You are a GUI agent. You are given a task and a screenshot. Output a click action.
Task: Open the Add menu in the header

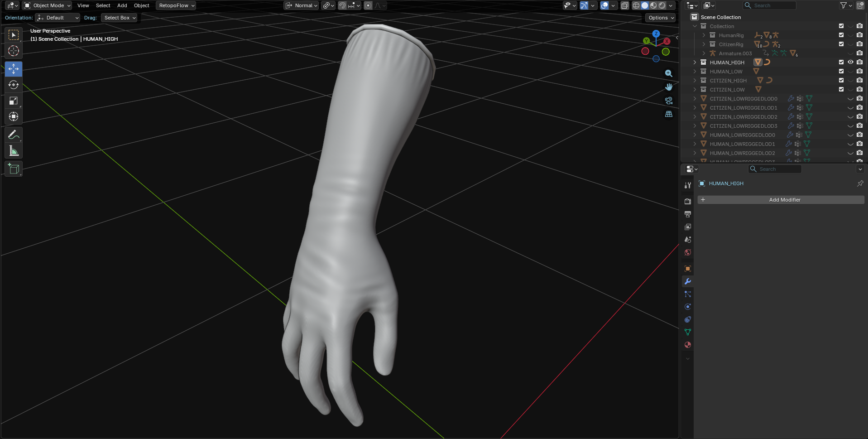click(x=122, y=5)
